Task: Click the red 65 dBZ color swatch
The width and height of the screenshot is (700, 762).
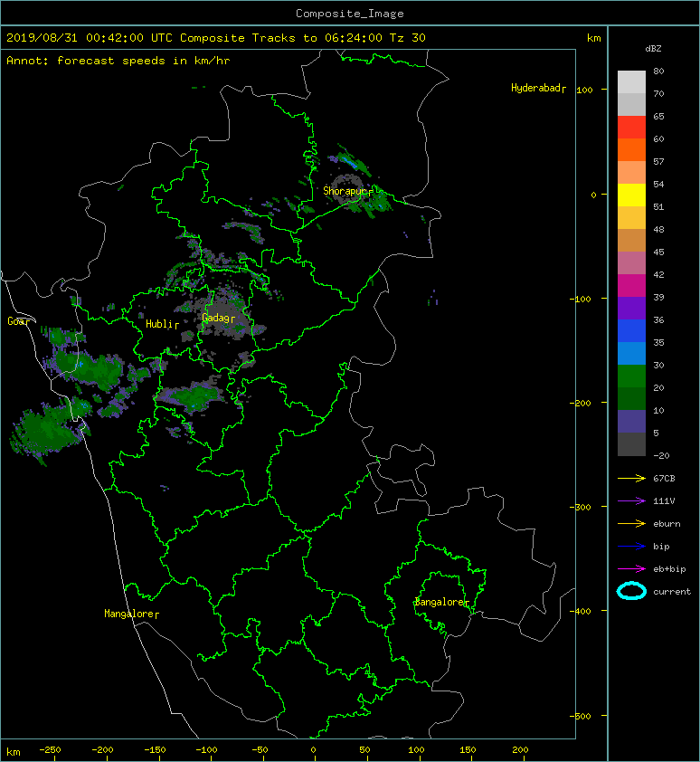Action: click(x=631, y=128)
